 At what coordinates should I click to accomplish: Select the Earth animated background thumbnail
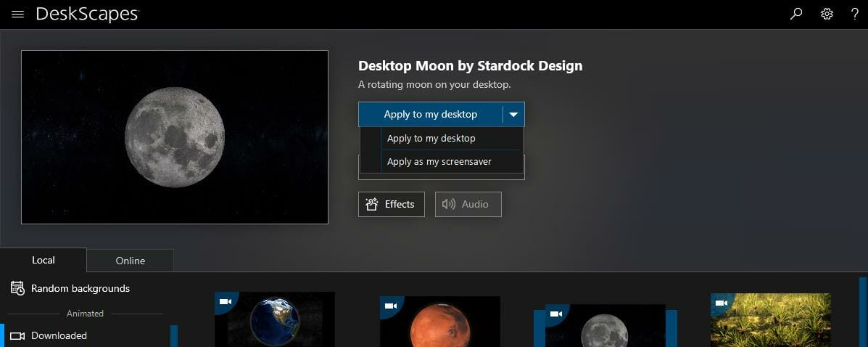(x=275, y=319)
